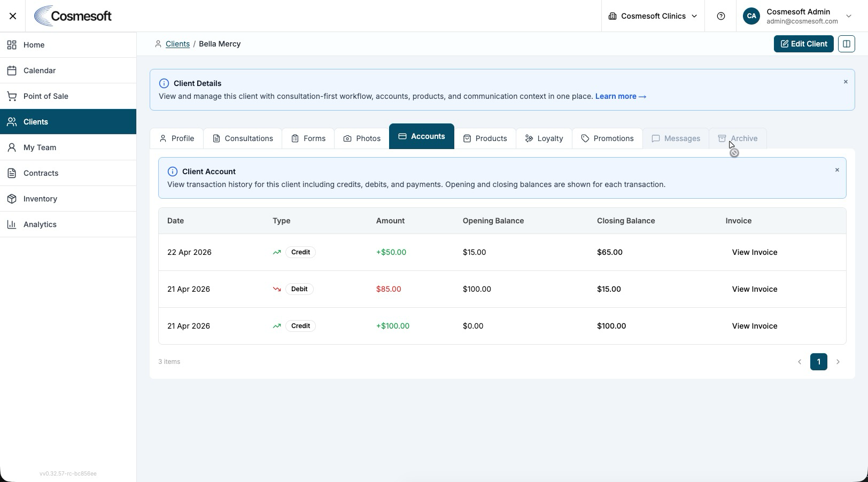Open the Learn more link
Screen dimensions: 868x482
tap(621, 96)
